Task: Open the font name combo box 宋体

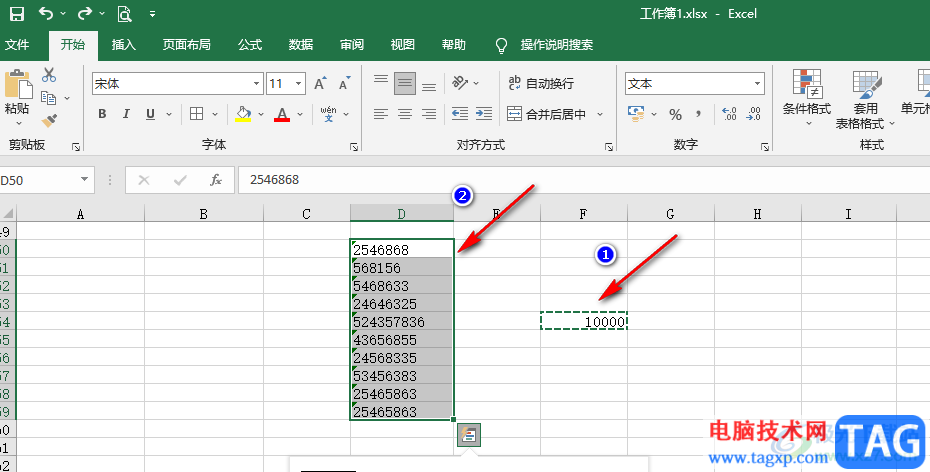Action: pos(177,84)
